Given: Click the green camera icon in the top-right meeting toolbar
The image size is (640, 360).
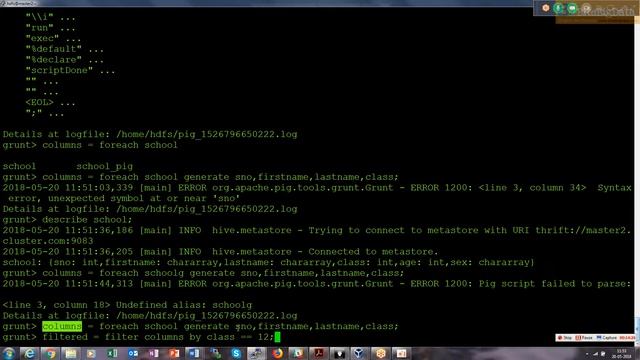Looking at the screenshot, I should 572,8.
